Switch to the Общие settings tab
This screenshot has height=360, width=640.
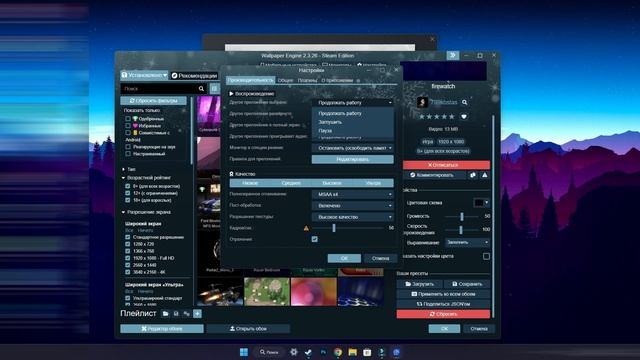285,80
